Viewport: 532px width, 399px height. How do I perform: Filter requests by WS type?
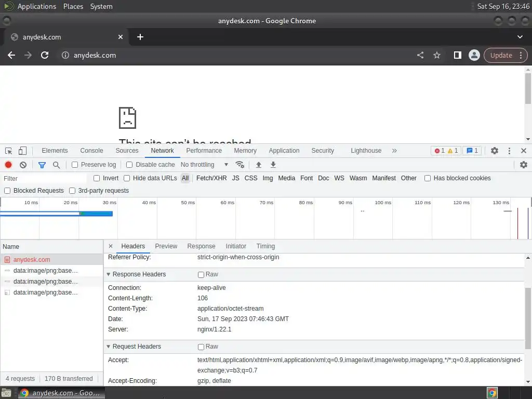pos(339,178)
